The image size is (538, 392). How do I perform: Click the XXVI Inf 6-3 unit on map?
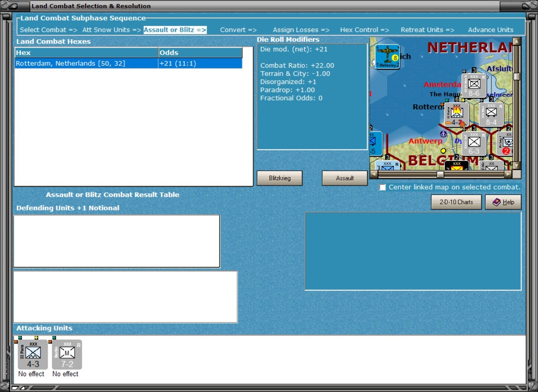(x=474, y=143)
